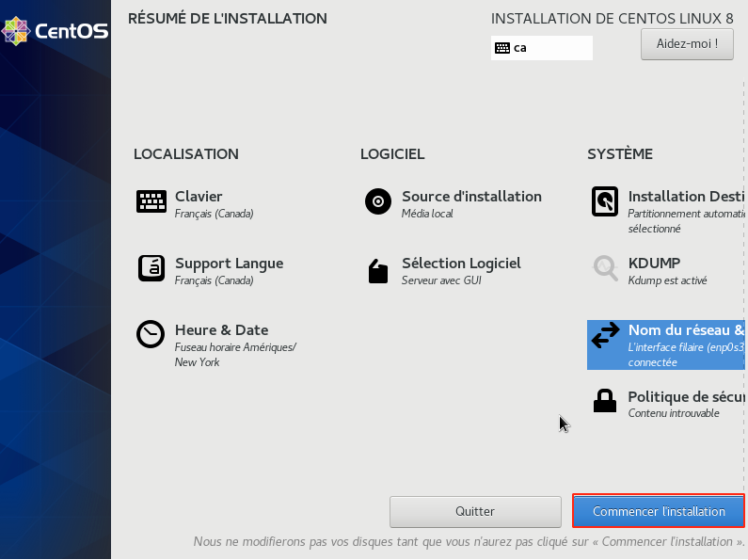Open 'Source d'installation' title text

click(x=471, y=197)
